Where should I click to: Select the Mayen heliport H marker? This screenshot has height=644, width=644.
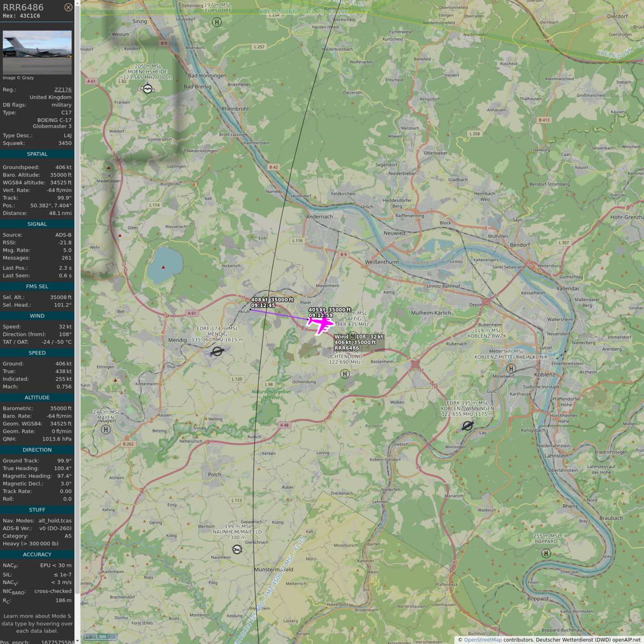coord(106,429)
